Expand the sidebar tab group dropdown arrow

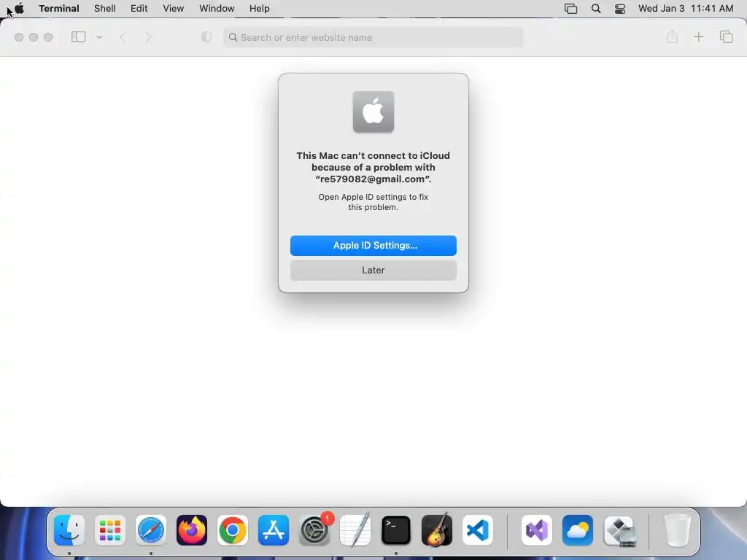(x=99, y=36)
